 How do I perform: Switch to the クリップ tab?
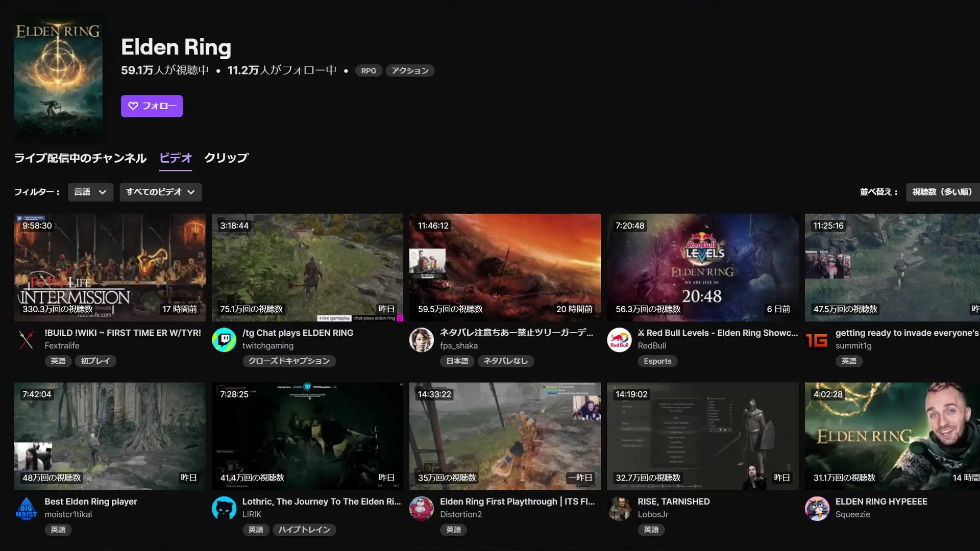coord(226,158)
